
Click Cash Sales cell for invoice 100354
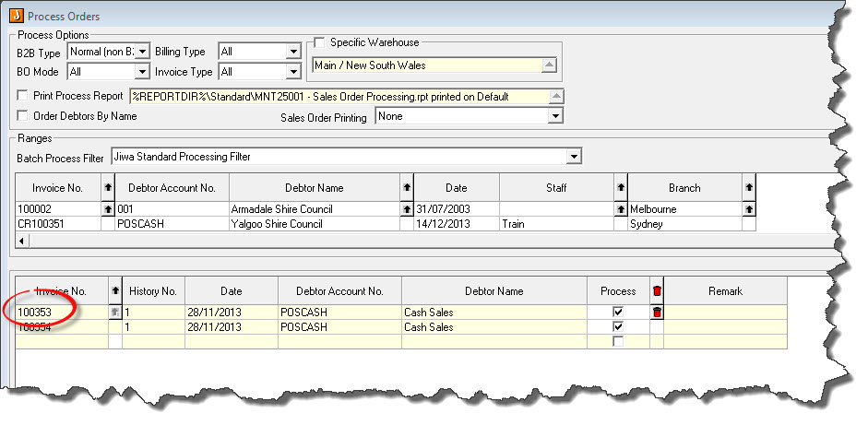point(494,327)
